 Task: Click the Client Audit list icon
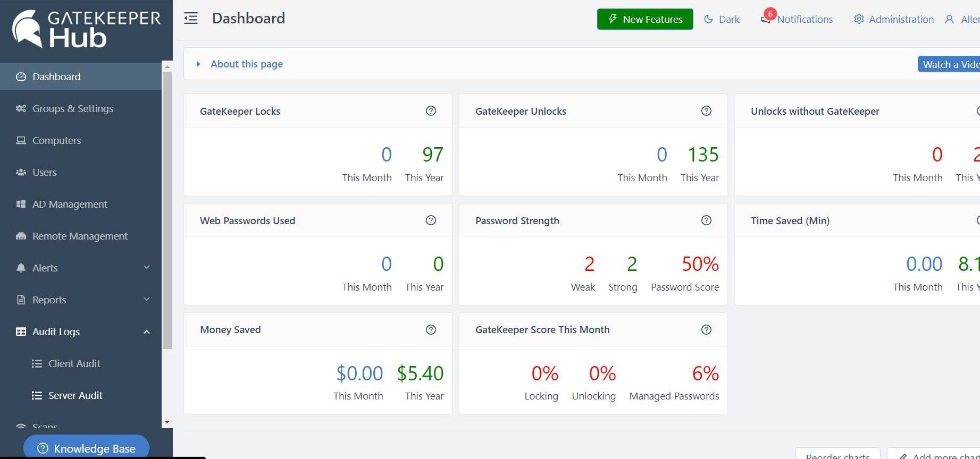click(37, 363)
